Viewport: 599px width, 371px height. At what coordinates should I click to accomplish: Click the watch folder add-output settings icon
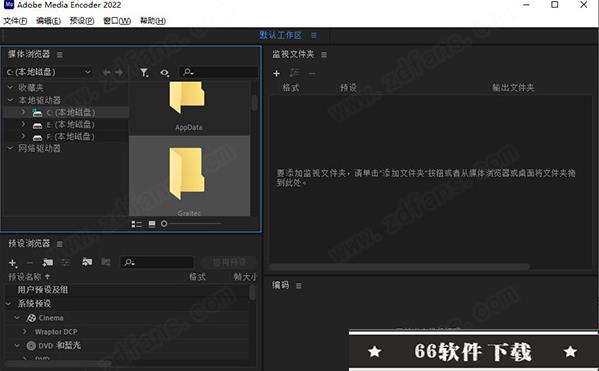coord(294,73)
